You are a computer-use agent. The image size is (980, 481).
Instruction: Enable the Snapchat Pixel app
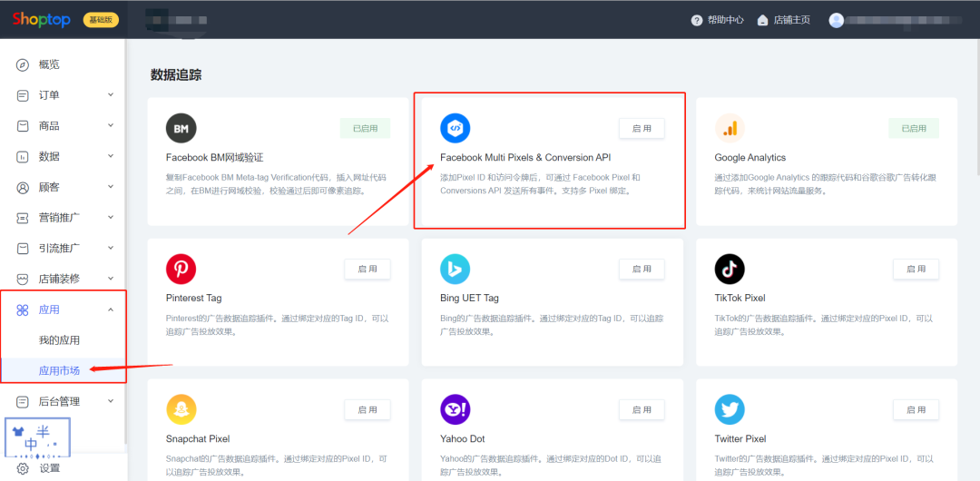point(367,409)
